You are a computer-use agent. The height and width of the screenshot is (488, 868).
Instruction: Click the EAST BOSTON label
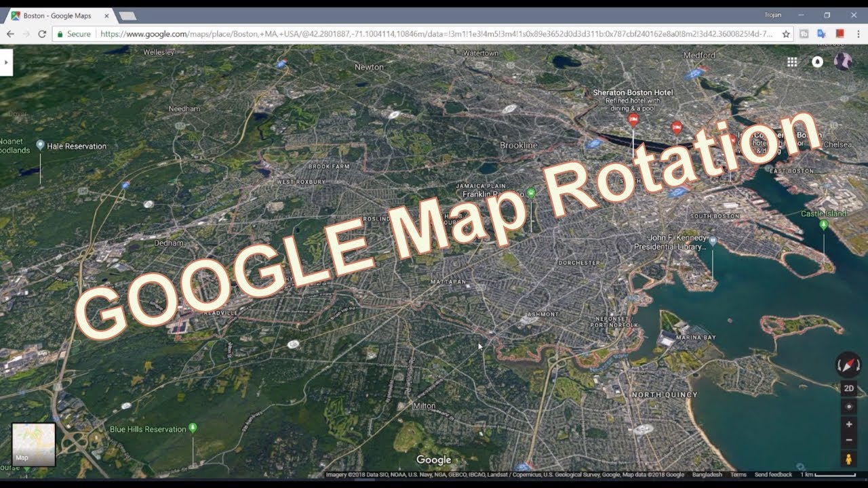(793, 171)
